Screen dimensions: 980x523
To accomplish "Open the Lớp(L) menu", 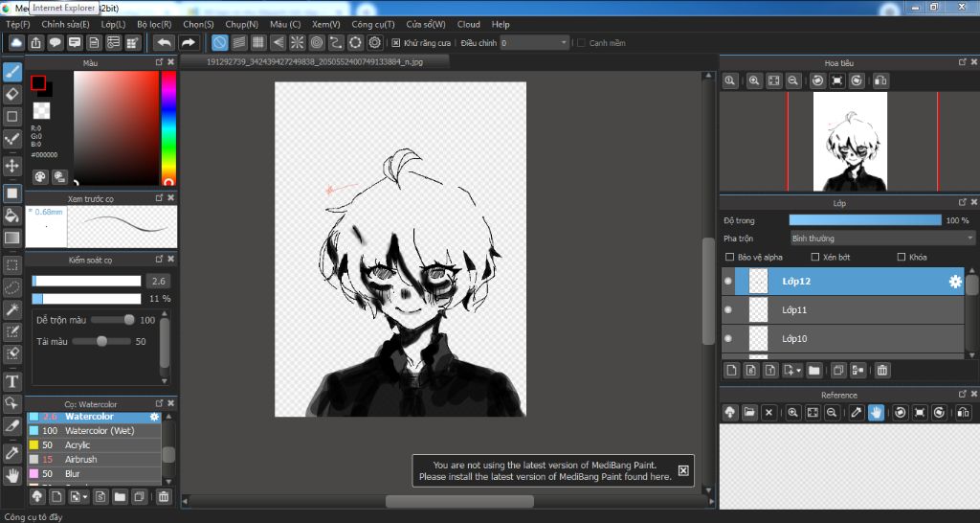I will (113, 24).
